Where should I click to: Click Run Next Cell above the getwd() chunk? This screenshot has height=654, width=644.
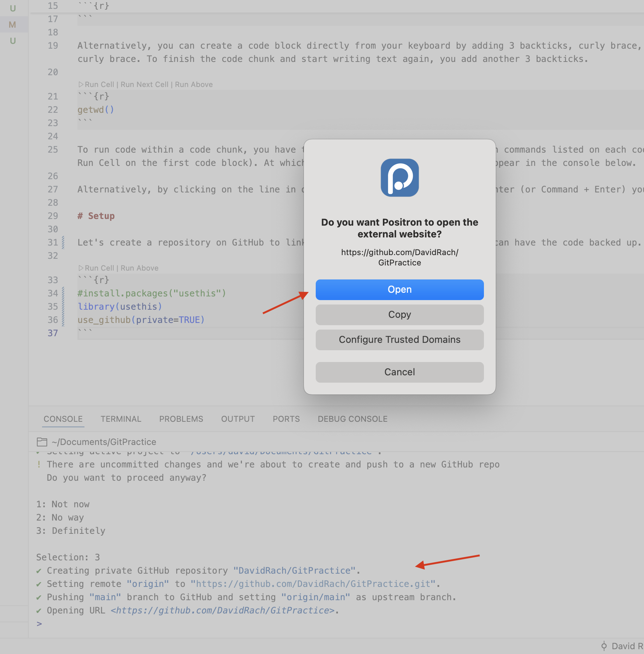tap(144, 84)
